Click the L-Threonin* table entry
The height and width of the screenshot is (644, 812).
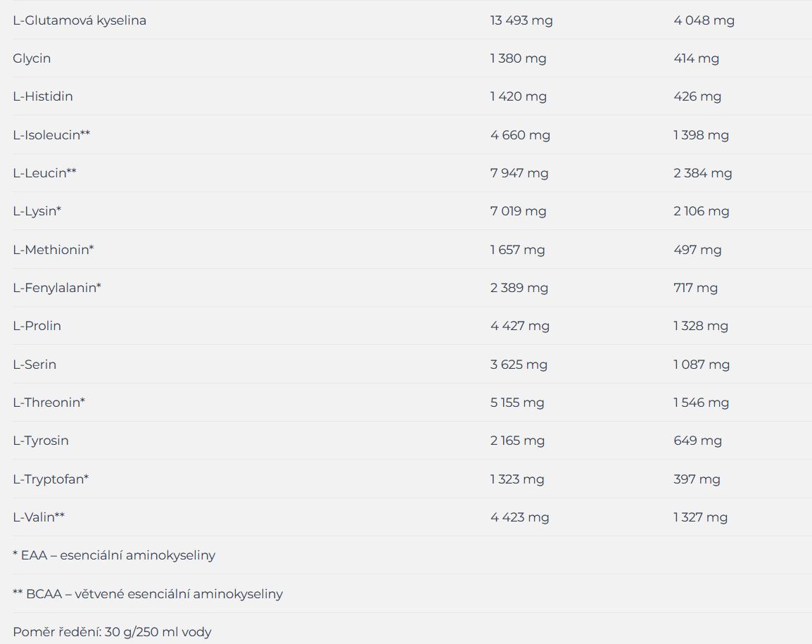click(49, 403)
